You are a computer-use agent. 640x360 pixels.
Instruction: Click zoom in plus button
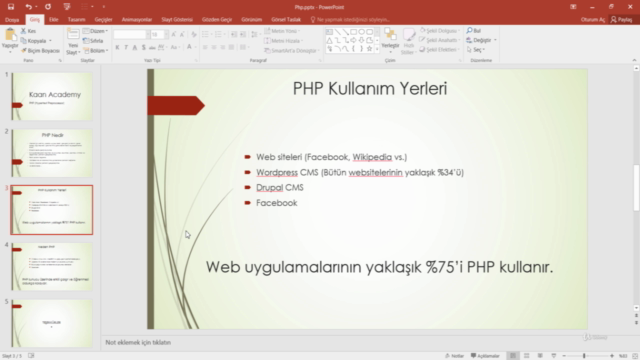[611, 356]
